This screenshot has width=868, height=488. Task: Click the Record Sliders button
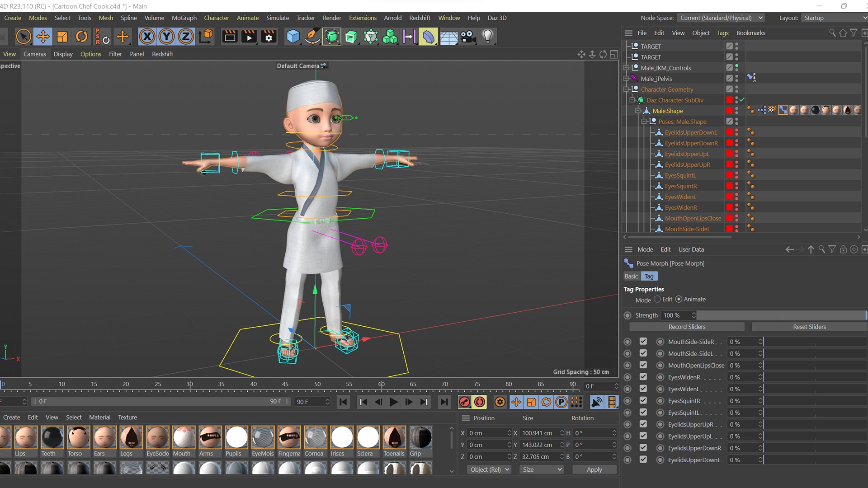click(687, 327)
